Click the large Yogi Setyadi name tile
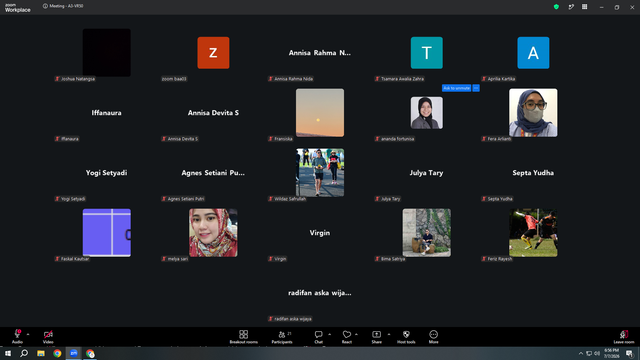Screen dimensions: 640x360 pos(107,173)
